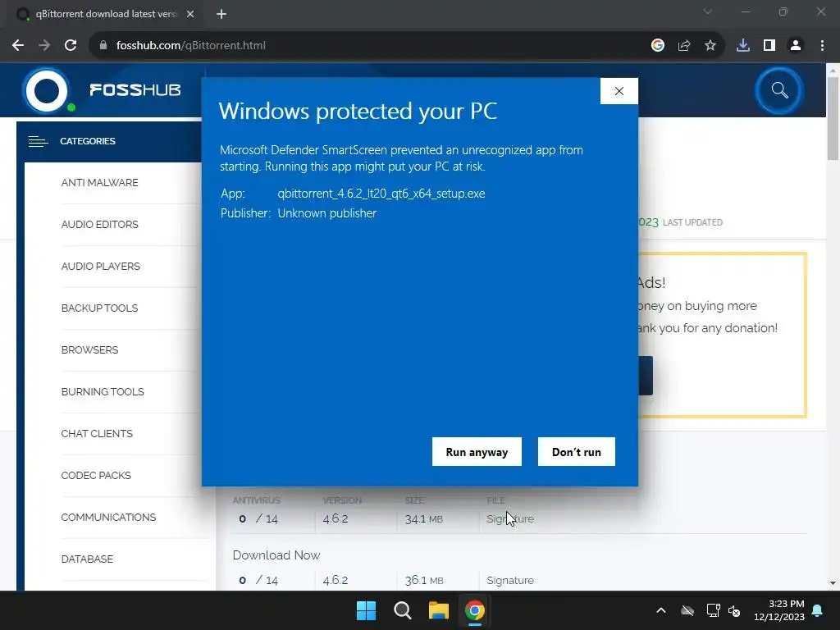The image size is (840, 630).
Task: Select the qBittorrent download tab
Action: click(x=106, y=15)
